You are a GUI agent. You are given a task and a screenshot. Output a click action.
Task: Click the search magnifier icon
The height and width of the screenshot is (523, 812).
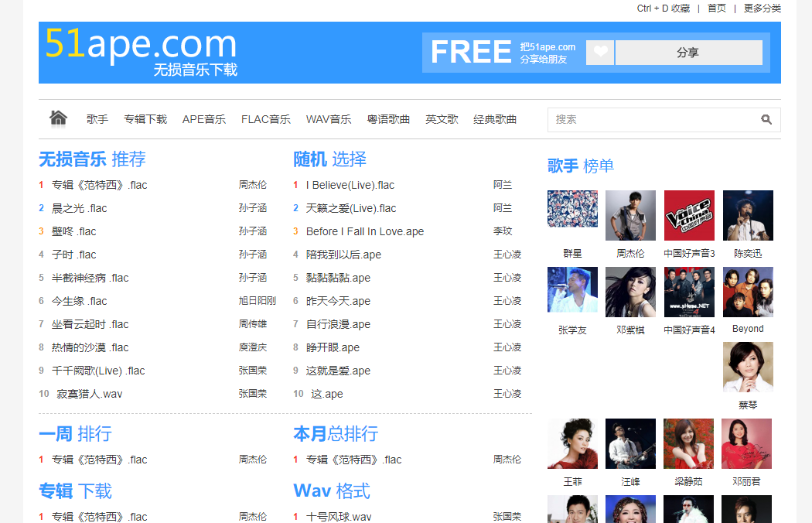coord(766,120)
